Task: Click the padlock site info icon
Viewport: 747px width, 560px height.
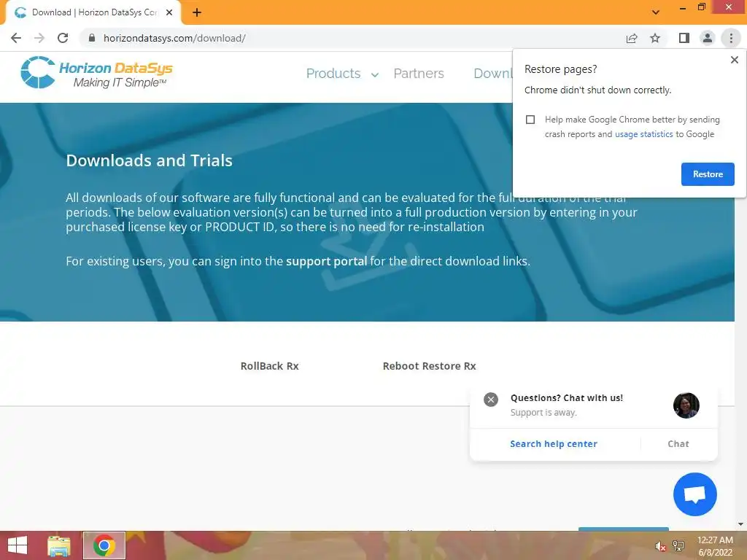Action: point(91,38)
